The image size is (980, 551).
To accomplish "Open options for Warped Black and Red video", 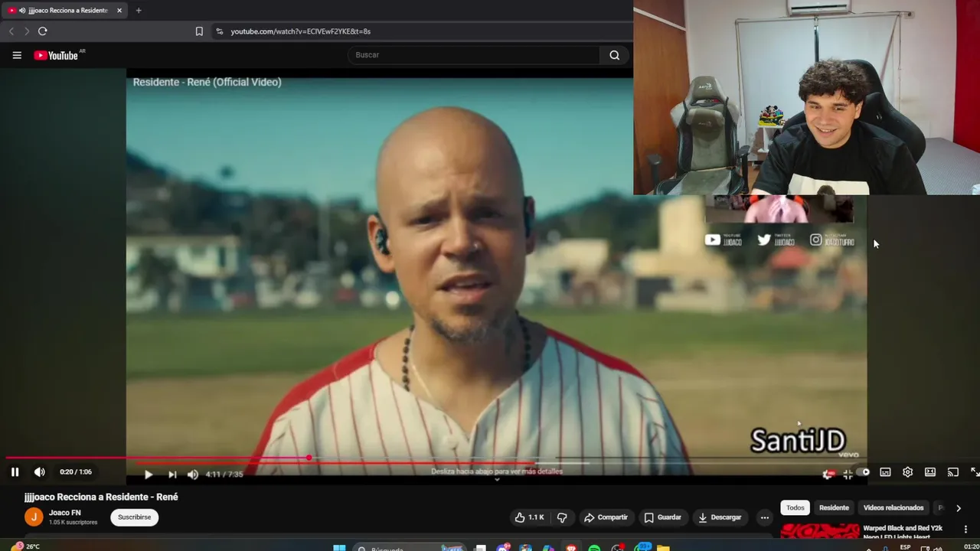I will click(966, 529).
